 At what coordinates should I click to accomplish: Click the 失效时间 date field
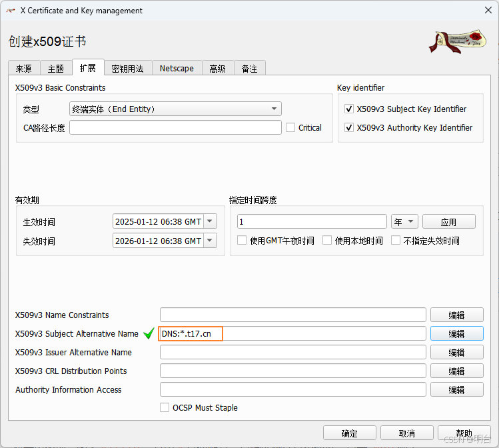pos(158,241)
